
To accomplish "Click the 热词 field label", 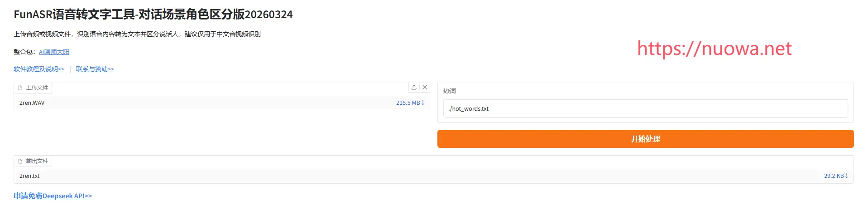I will pyautogui.click(x=449, y=91).
